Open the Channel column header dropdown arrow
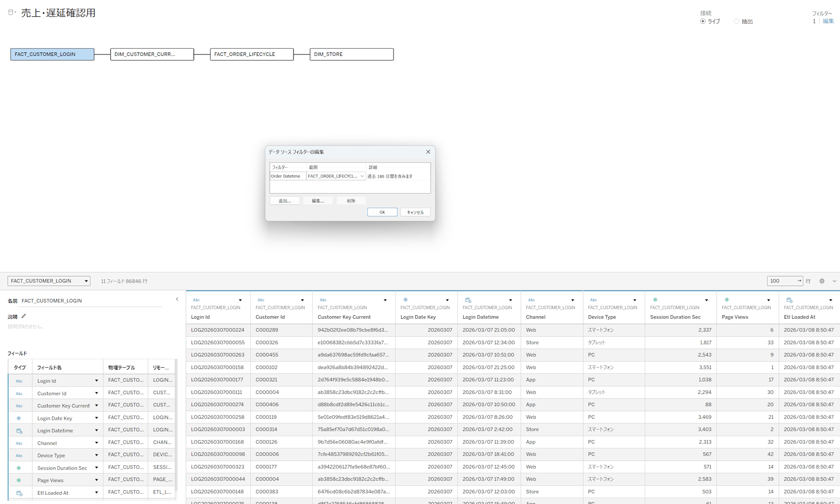This screenshot has height=504, width=840. [x=572, y=300]
